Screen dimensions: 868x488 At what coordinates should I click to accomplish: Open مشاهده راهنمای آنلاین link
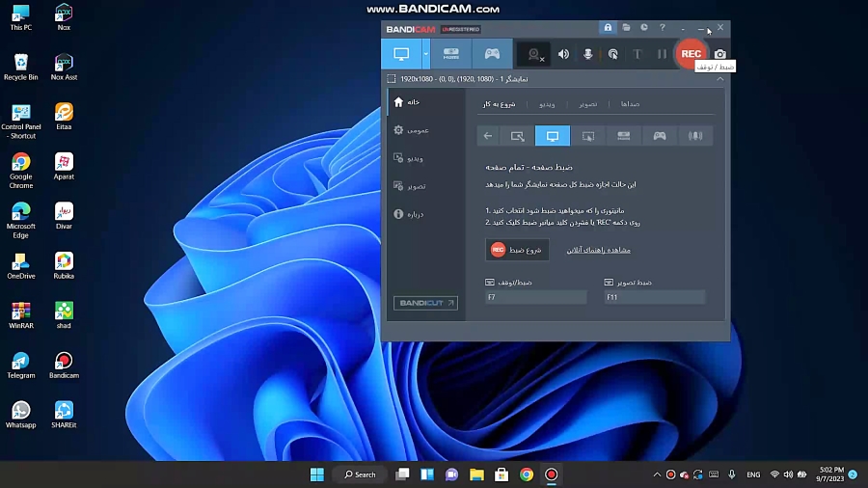point(598,250)
